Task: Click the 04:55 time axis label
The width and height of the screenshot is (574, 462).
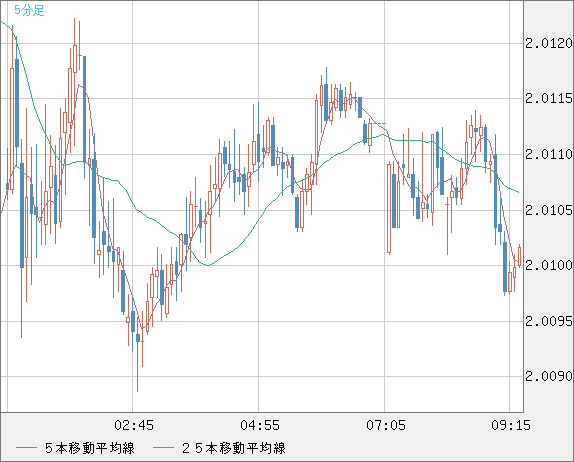Action: 260,425
